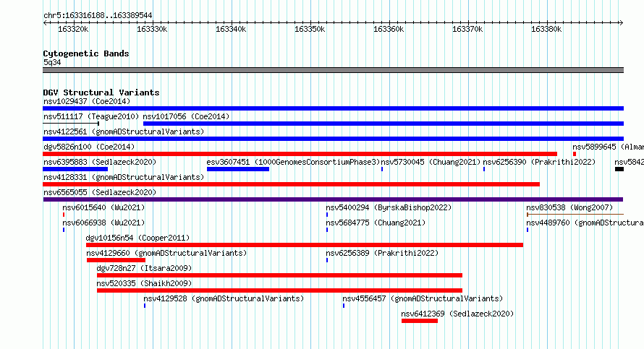644x349 pixels.
Task: Open nsv4122561 (gnomADStructuralVariants) label
Action: pyautogui.click(x=124, y=132)
